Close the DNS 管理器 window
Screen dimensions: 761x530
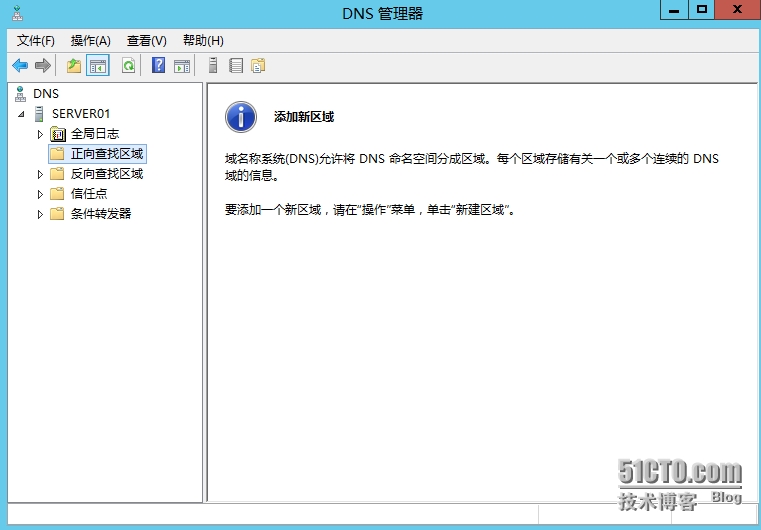[x=738, y=10]
